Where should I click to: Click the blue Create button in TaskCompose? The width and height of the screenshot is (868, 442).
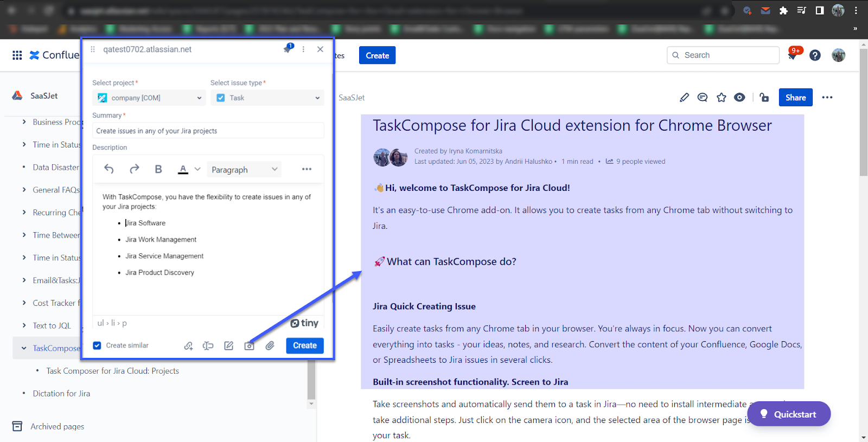coord(305,345)
